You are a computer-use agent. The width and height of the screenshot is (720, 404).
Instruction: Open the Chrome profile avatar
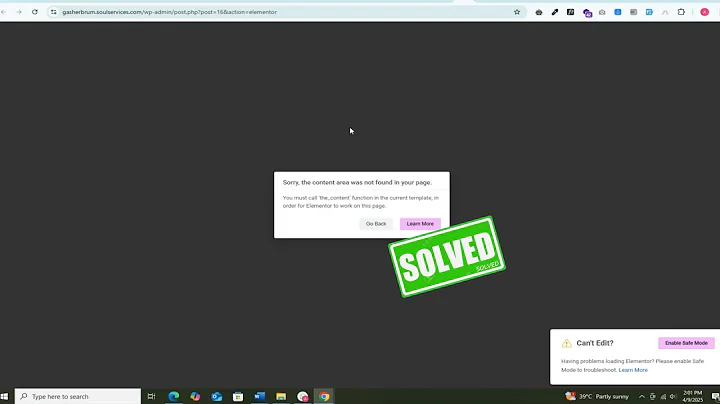[x=704, y=12]
